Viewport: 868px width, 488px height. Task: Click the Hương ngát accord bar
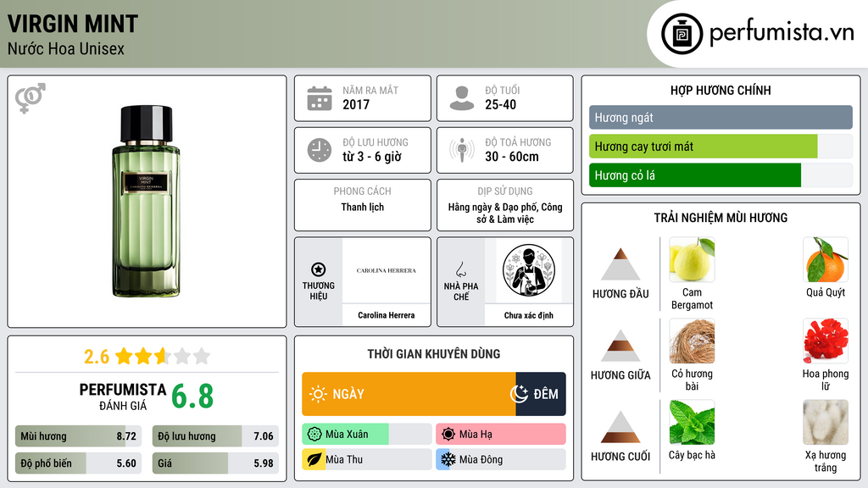point(721,117)
